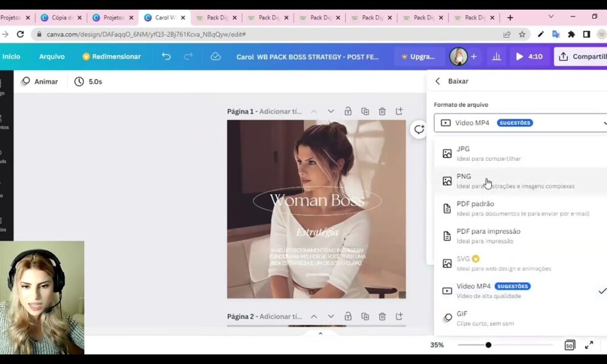Click the browser share page icon
607x364 pixels.
click(507, 35)
